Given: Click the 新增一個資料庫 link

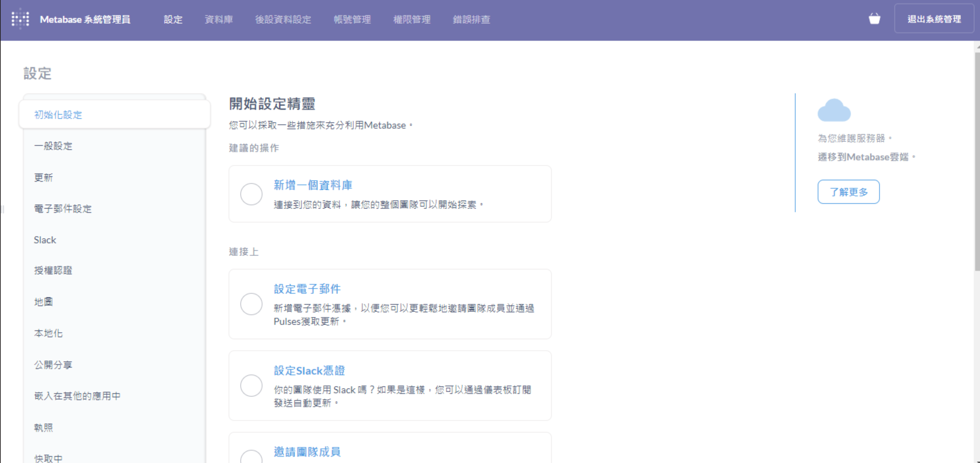Looking at the screenshot, I should point(313,185).
